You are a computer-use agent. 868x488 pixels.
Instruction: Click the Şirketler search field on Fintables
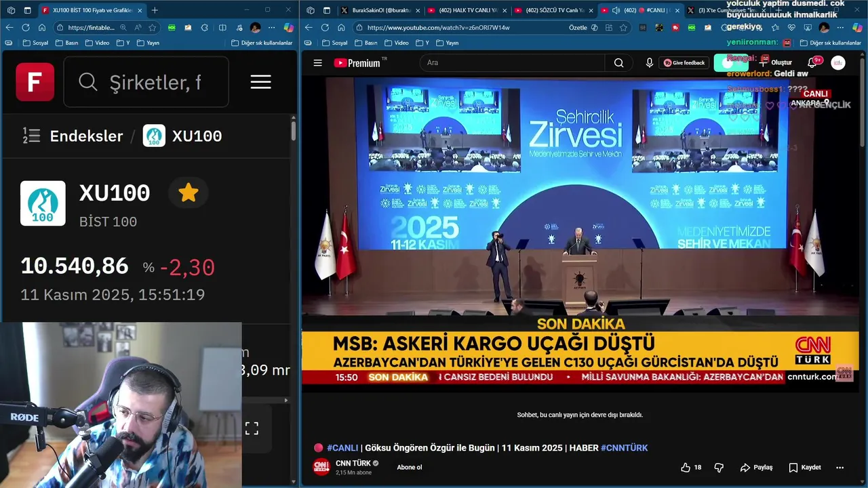point(146,82)
